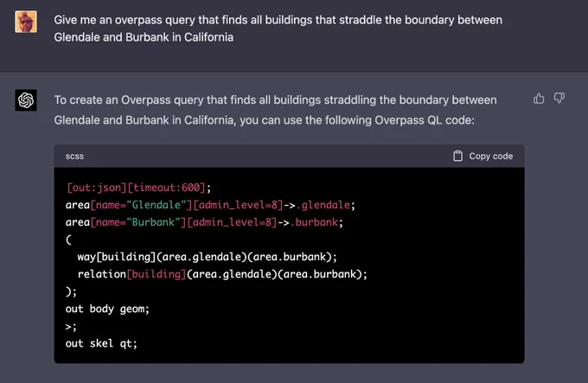Click the [out:json][timeout:600]; line
The height and width of the screenshot is (383, 588).
pos(138,188)
